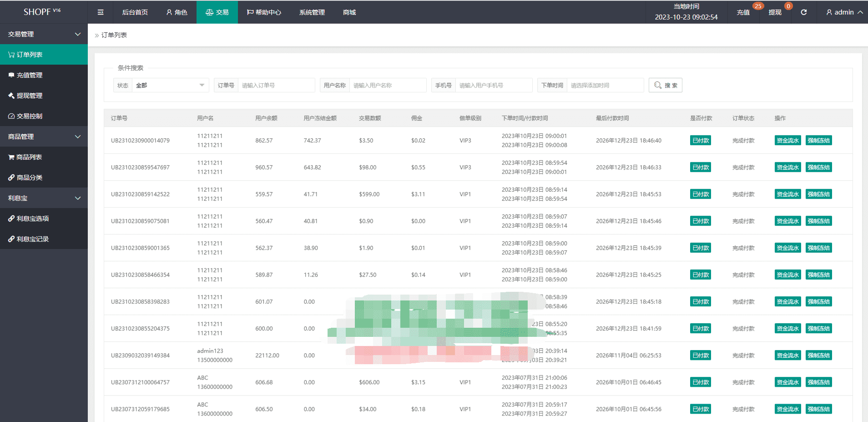Collapse the 商品管理 sidebar group
The image size is (868, 422).
pyautogui.click(x=44, y=137)
